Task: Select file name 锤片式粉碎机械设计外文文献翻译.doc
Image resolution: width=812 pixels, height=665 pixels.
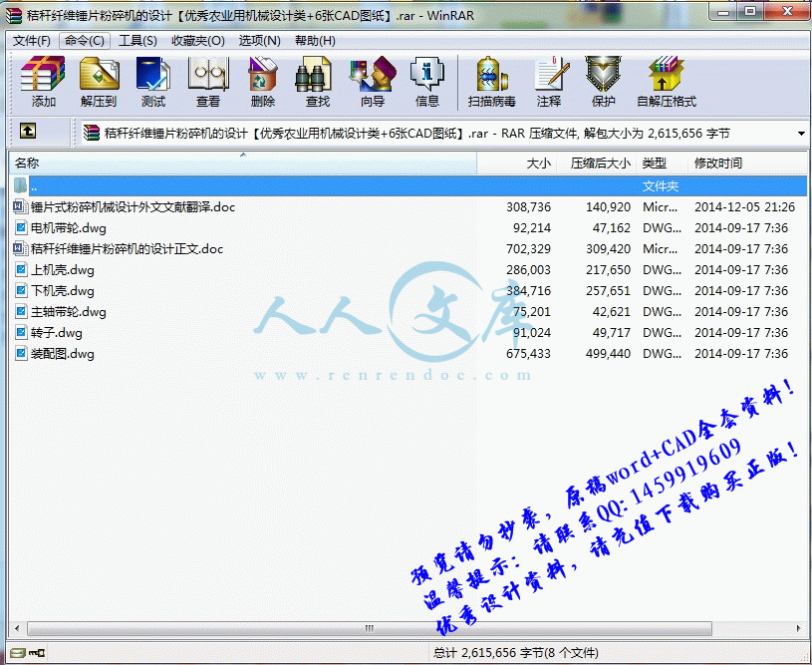Action: coord(134,207)
